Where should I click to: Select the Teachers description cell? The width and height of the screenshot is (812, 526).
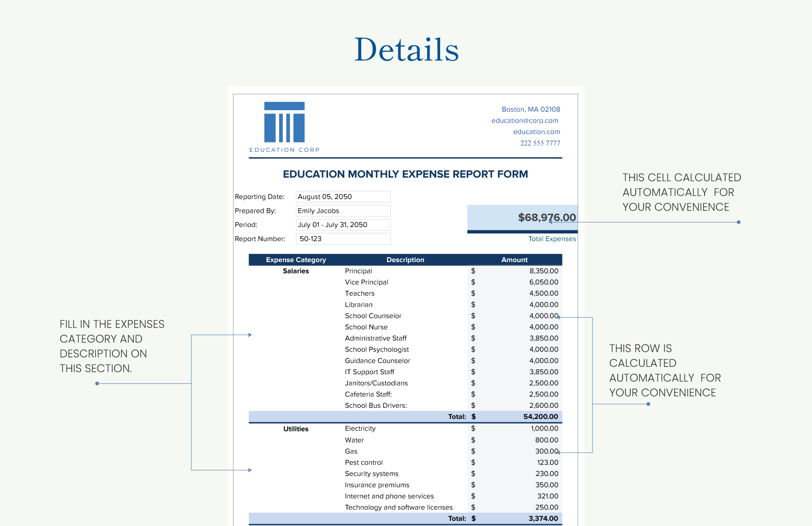pos(359,293)
